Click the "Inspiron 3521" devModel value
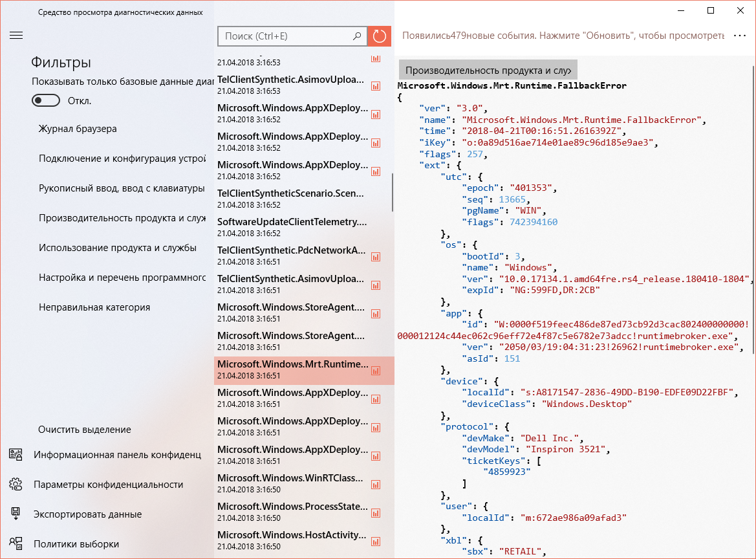Screen dimensions: 756x559 tap(566, 450)
